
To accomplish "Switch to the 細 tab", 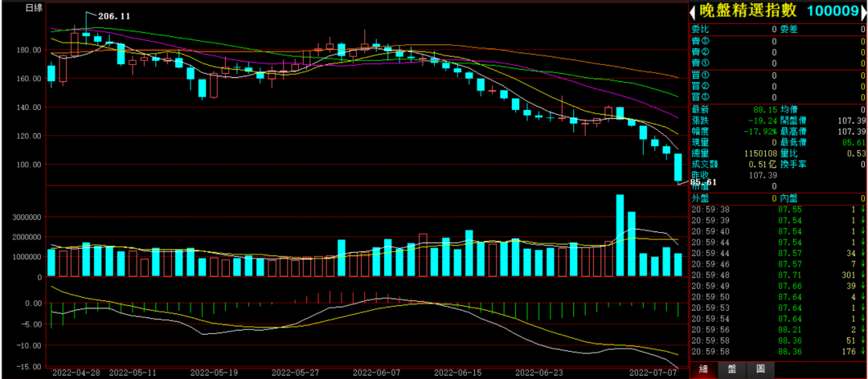I will (x=704, y=369).
